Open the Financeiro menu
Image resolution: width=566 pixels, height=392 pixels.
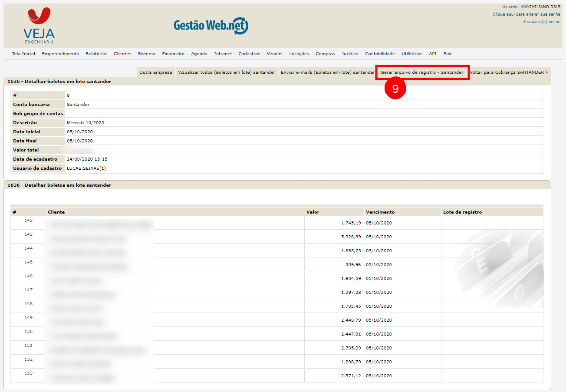[173, 54]
